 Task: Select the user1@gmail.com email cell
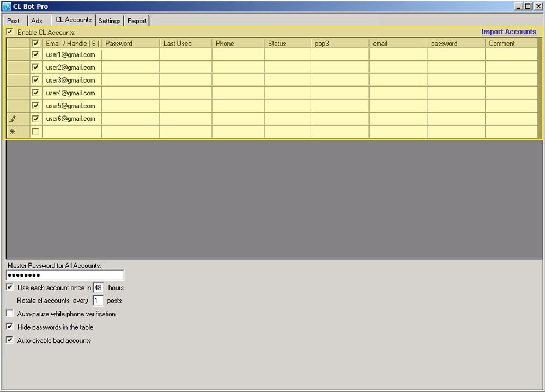tap(71, 54)
